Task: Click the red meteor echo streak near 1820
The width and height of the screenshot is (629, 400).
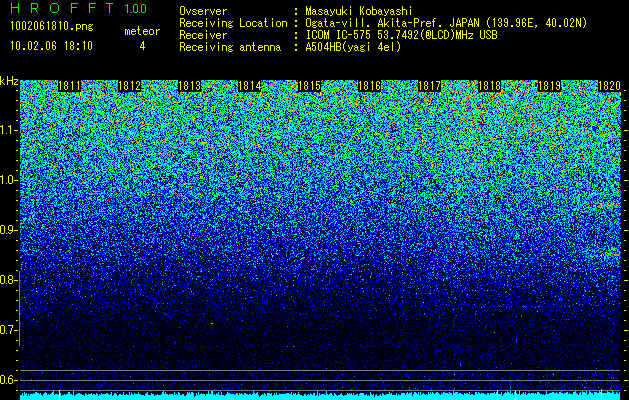Action: [609, 205]
